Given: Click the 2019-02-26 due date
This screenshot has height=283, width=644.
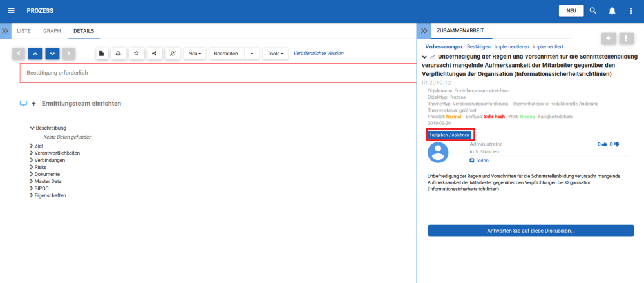Looking at the screenshot, I should tap(439, 123).
